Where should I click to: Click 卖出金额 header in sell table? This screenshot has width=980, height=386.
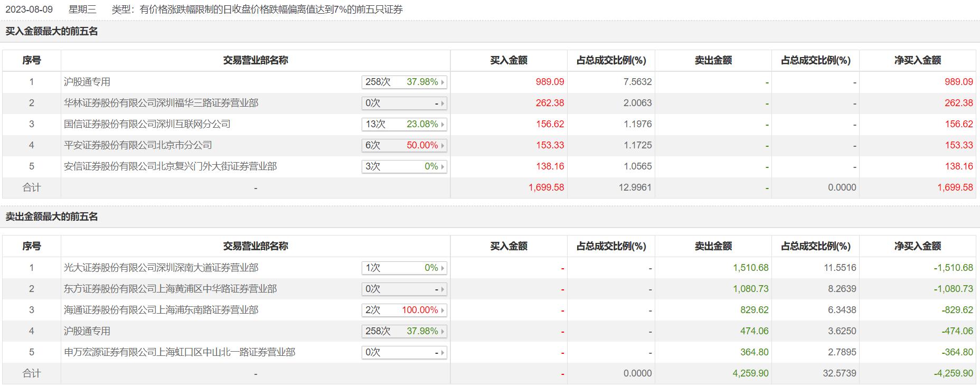pos(713,246)
